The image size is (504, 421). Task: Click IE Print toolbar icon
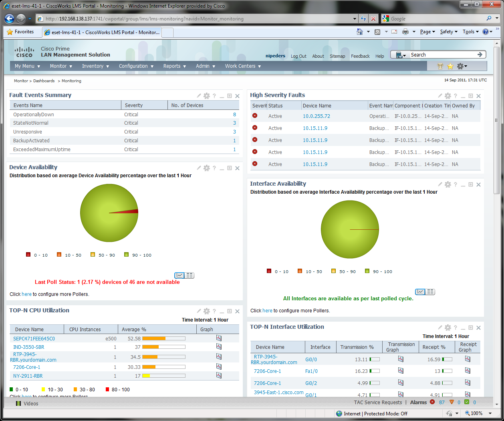pos(405,32)
